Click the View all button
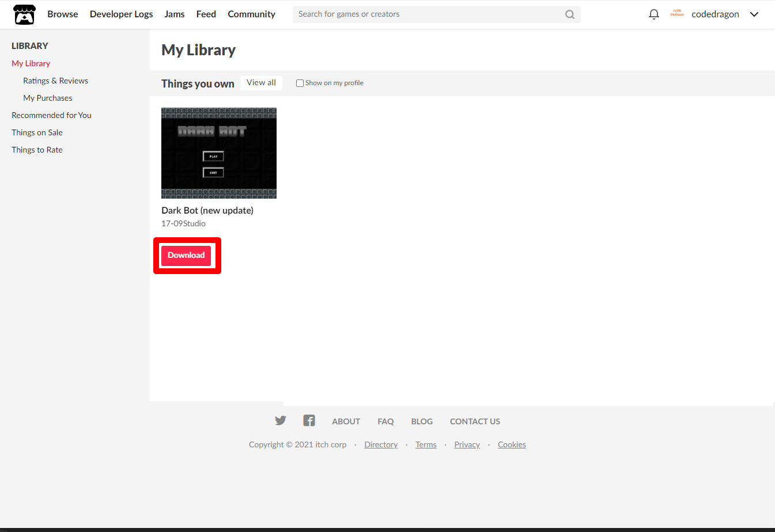The width and height of the screenshot is (775, 532). [x=262, y=83]
